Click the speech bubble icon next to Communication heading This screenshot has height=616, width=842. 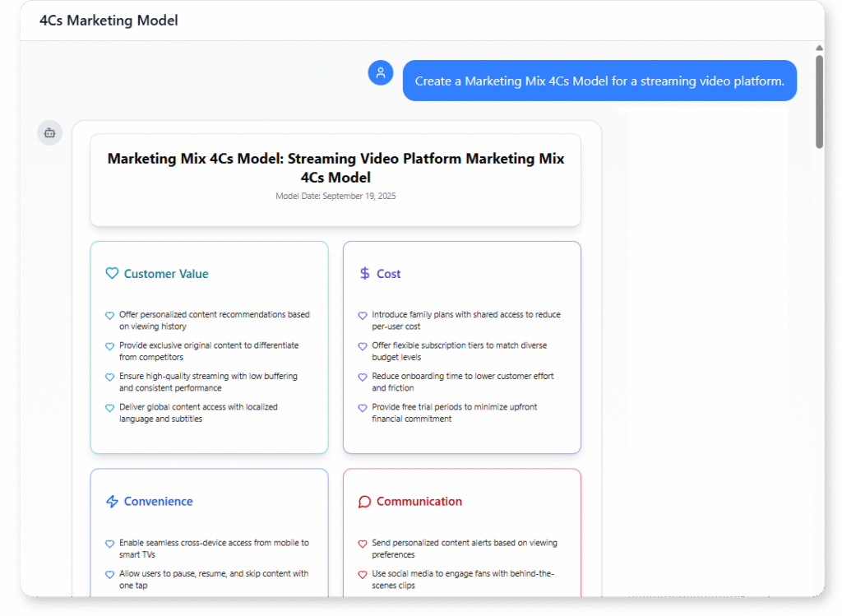pyautogui.click(x=363, y=502)
